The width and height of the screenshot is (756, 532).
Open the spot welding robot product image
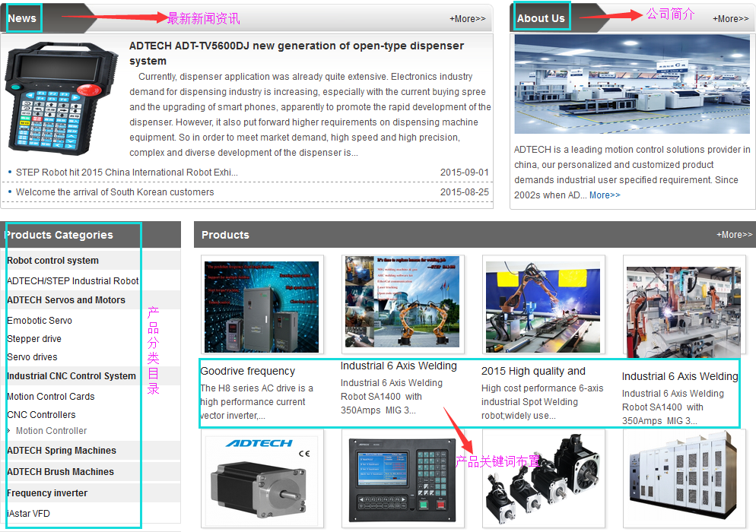[543, 307]
